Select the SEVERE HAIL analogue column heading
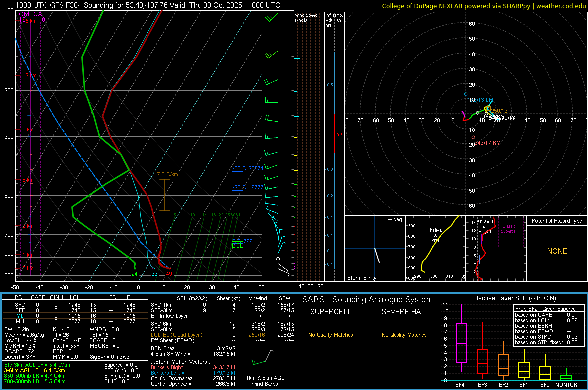The width and height of the screenshot is (588, 390). (404, 312)
